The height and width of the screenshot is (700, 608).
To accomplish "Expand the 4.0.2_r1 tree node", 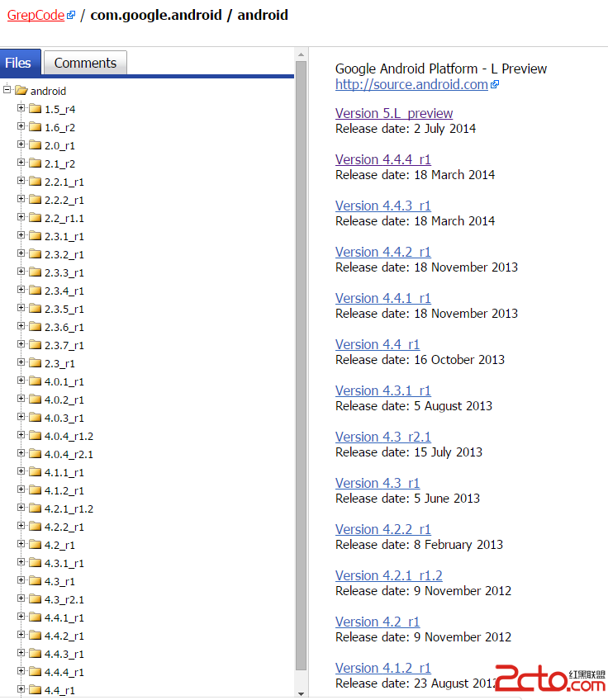I will click(x=21, y=399).
